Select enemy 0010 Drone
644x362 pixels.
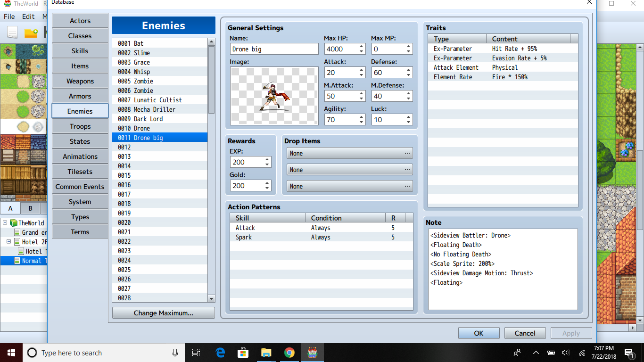(160, 128)
